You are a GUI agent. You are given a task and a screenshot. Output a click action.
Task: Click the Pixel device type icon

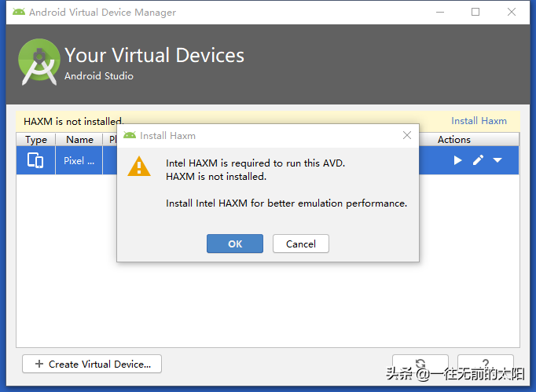[x=35, y=160]
